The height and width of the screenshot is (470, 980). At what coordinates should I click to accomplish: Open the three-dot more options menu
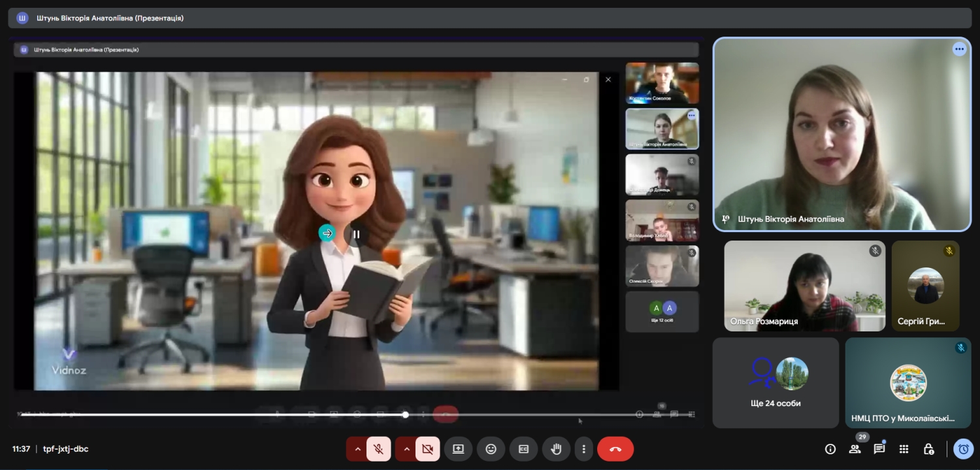(x=583, y=449)
